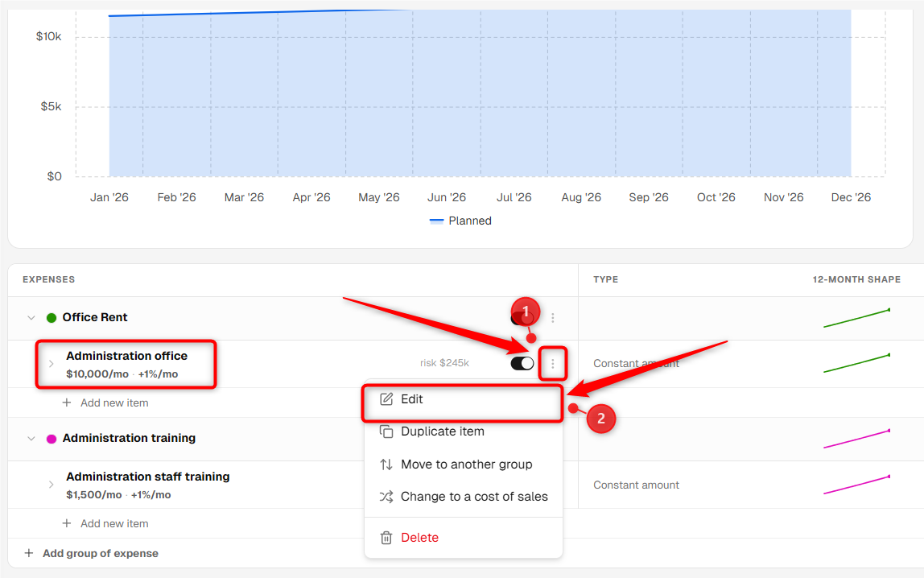Expand the Administration office item chevron
924x578 pixels.
coord(52,364)
